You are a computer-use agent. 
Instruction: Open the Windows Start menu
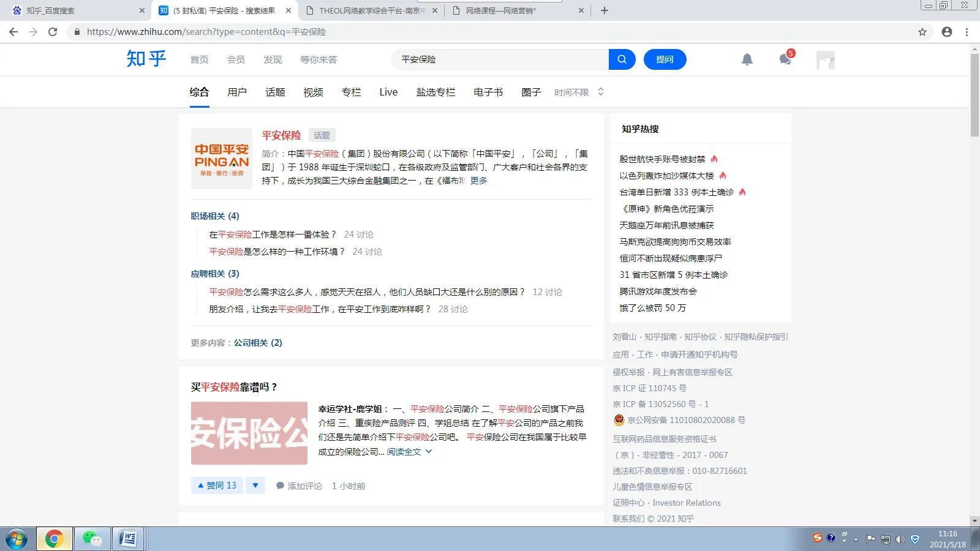[x=17, y=539]
